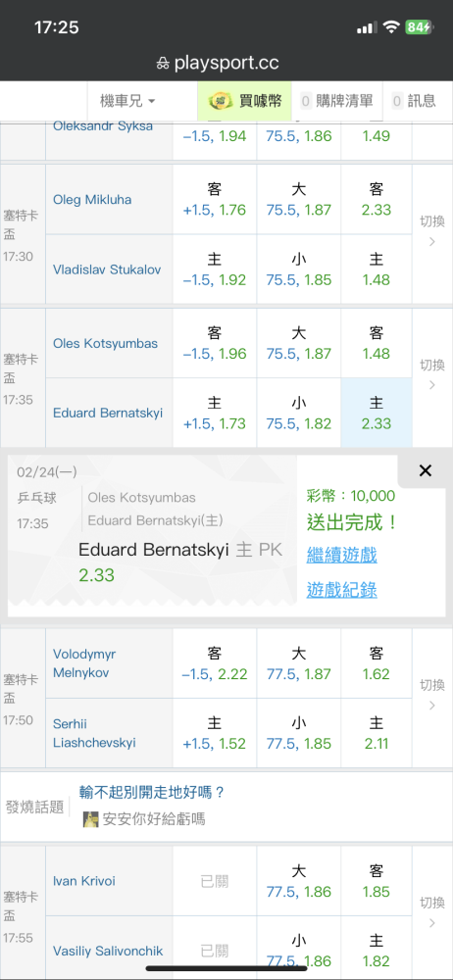Expand 切換 for the Kotsyumbas vs Bernatskyi match
The image size is (453, 980).
pos(431,374)
